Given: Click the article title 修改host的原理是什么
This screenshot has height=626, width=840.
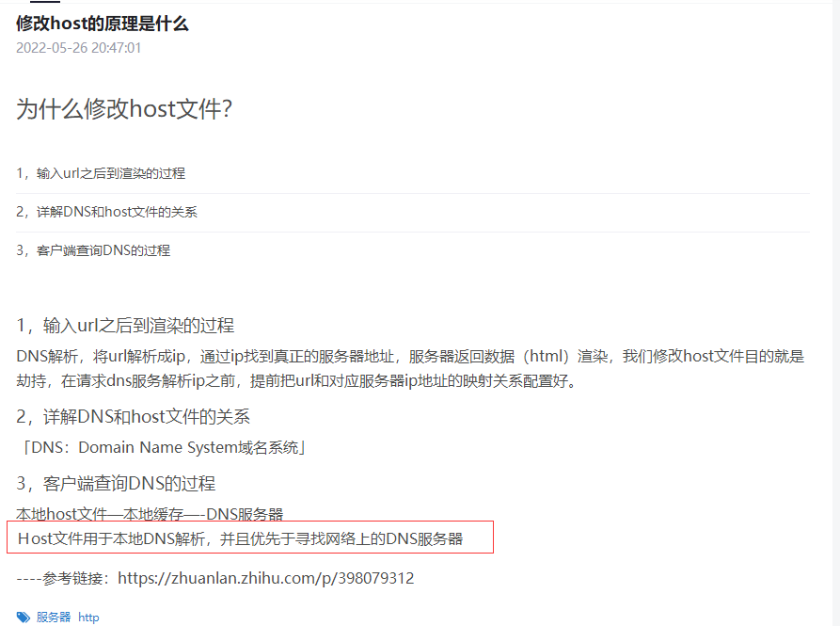Looking at the screenshot, I should pos(103,24).
